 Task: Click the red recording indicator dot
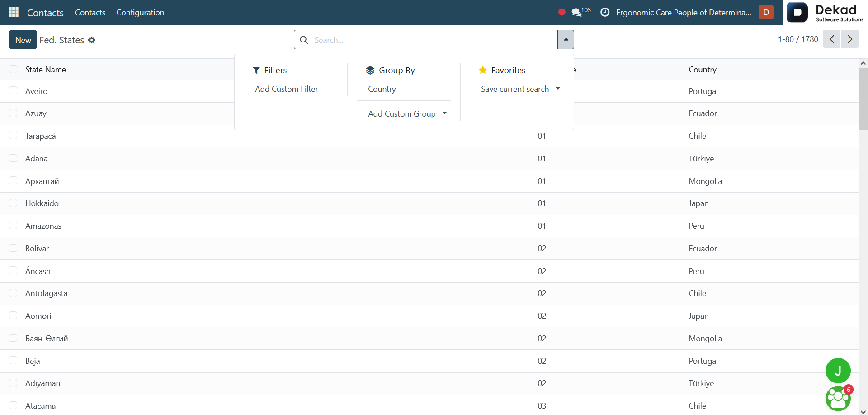point(562,12)
